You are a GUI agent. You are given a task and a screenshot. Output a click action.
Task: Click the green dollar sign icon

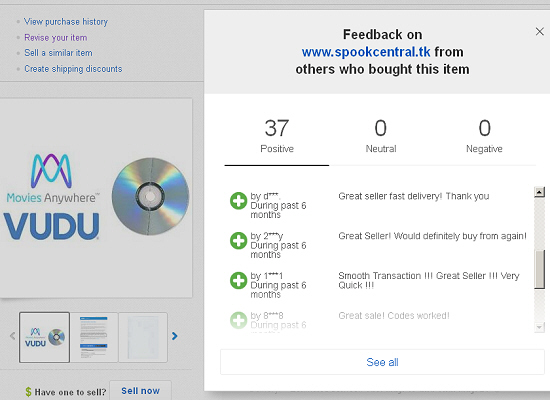point(28,392)
